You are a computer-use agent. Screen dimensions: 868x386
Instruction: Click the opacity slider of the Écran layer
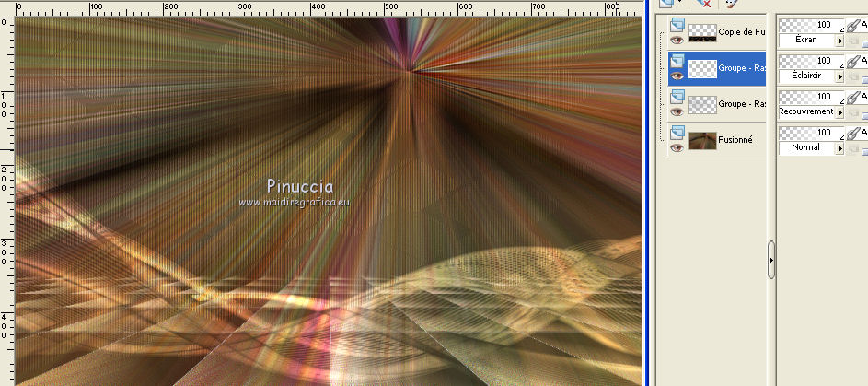tap(812, 26)
